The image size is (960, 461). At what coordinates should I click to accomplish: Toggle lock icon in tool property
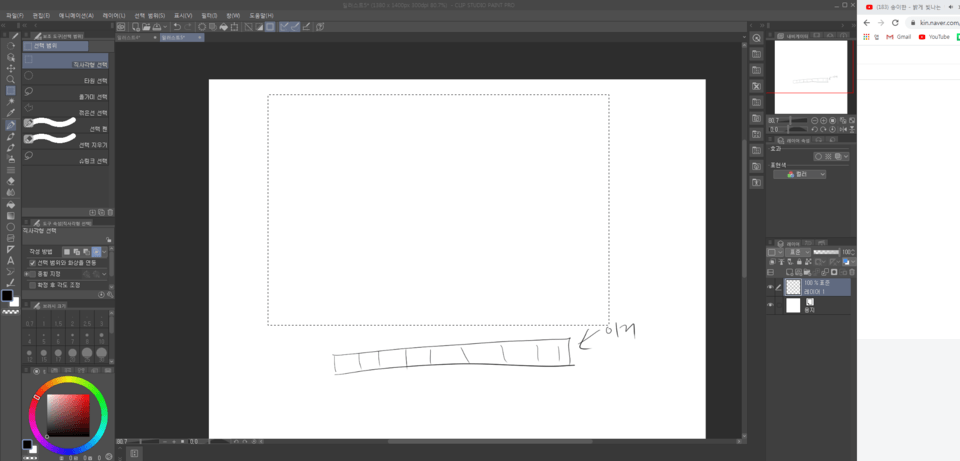108,239
